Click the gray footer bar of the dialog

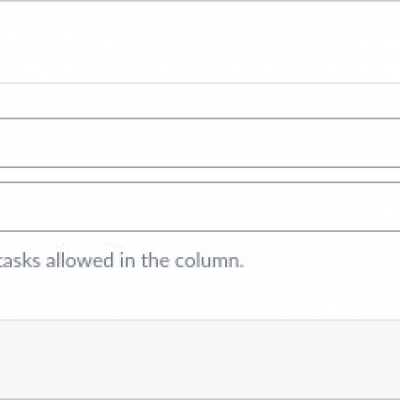click(x=200, y=359)
